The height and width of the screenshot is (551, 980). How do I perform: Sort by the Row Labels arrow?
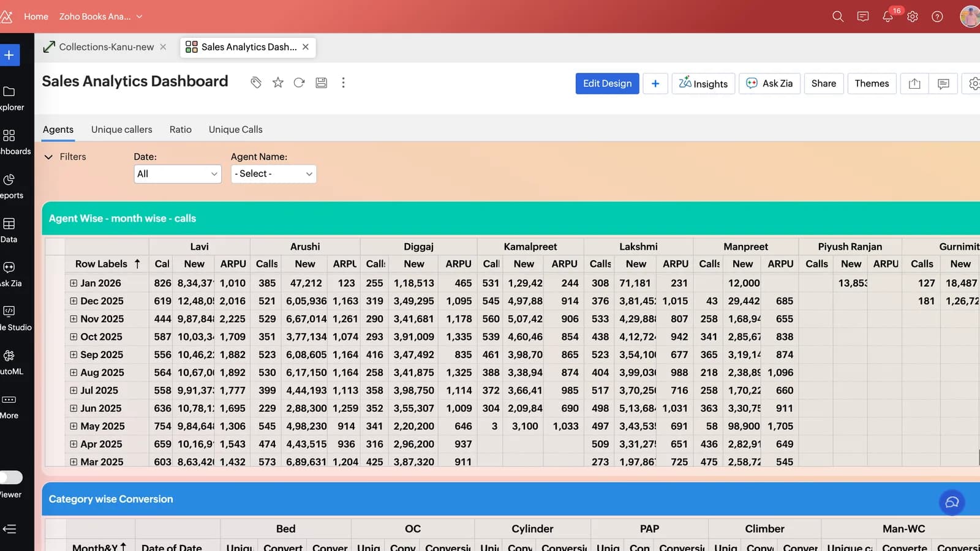(137, 263)
